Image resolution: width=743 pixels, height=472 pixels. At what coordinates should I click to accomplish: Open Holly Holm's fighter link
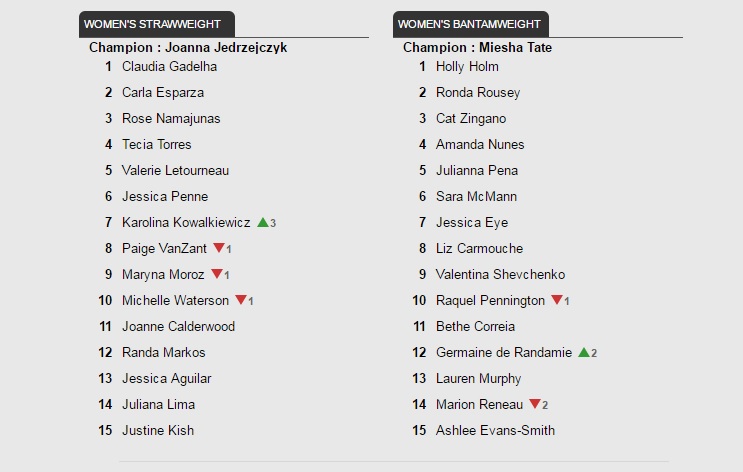(x=467, y=66)
